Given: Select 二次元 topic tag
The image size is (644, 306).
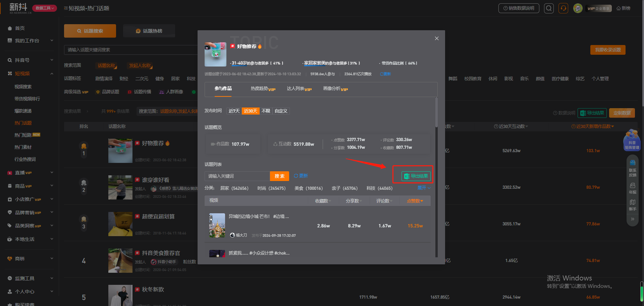Looking at the screenshot, I should [x=142, y=79].
